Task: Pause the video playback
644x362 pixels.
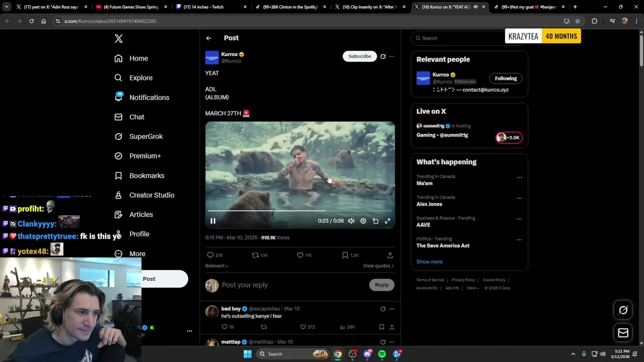Action: 213,221
